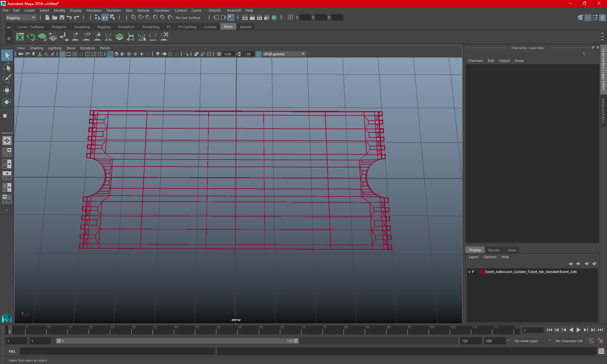Toggle visibility V on Event_Admission layer
This screenshot has width=607, height=364.
[x=469, y=272]
